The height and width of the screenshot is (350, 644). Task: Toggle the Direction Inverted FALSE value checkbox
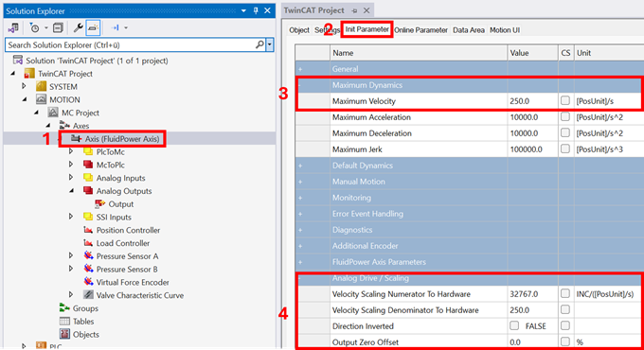tap(514, 325)
